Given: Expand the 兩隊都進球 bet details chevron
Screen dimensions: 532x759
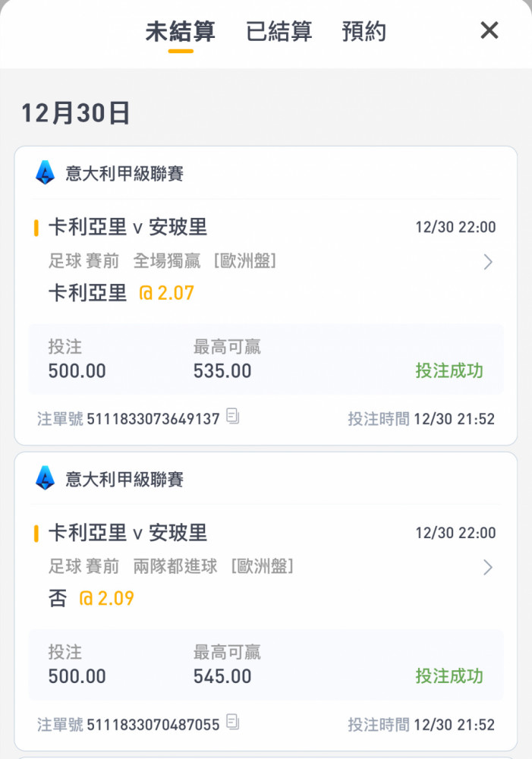Looking at the screenshot, I should 488,567.
